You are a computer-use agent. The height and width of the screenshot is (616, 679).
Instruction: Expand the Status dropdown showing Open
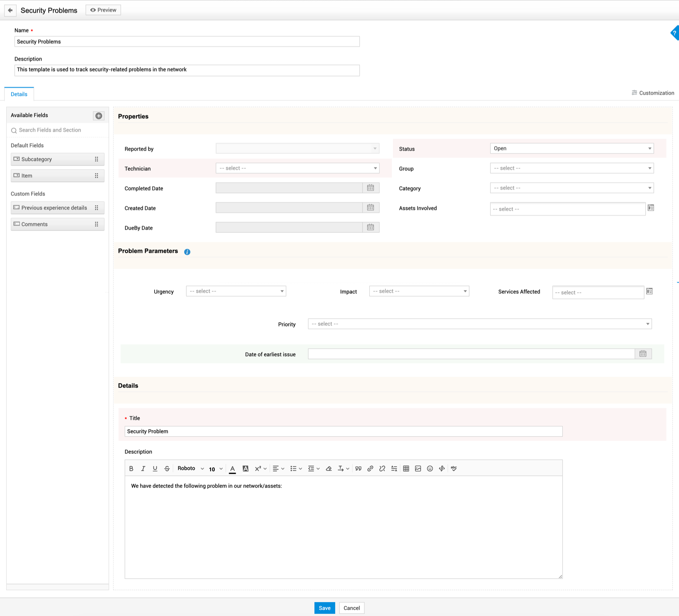point(572,149)
